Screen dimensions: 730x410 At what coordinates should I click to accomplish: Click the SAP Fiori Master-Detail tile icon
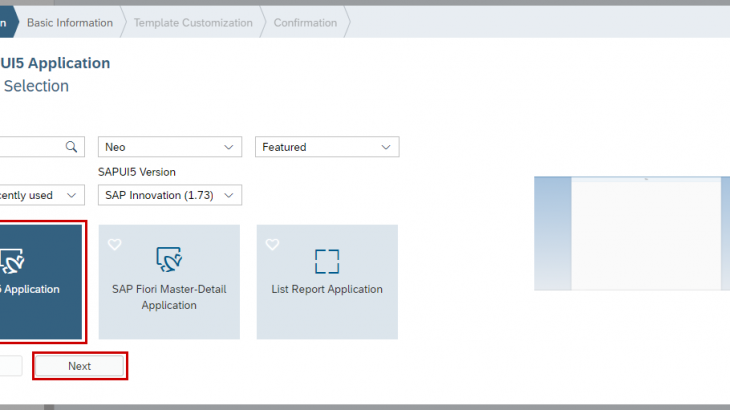click(x=168, y=260)
